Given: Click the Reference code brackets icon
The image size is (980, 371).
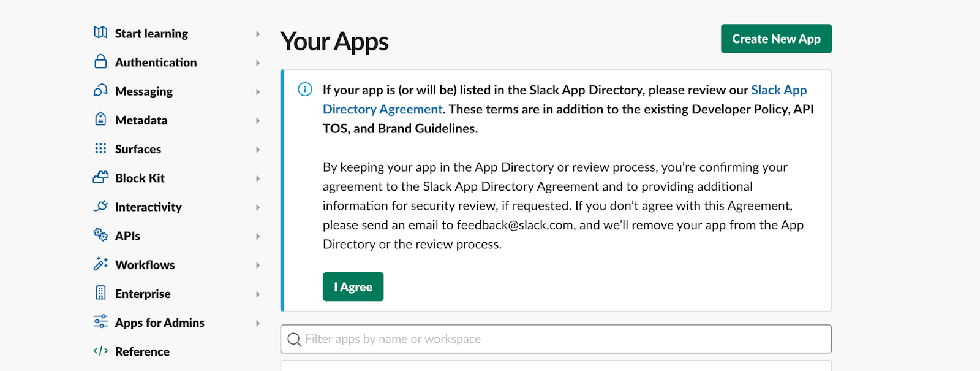Looking at the screenshot, I should pos(100,351).
